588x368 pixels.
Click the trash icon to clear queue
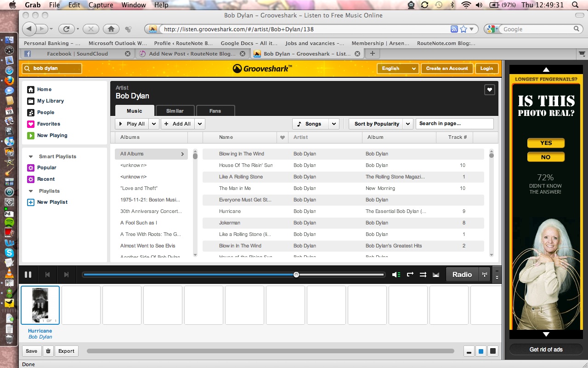tap(48, 351)
